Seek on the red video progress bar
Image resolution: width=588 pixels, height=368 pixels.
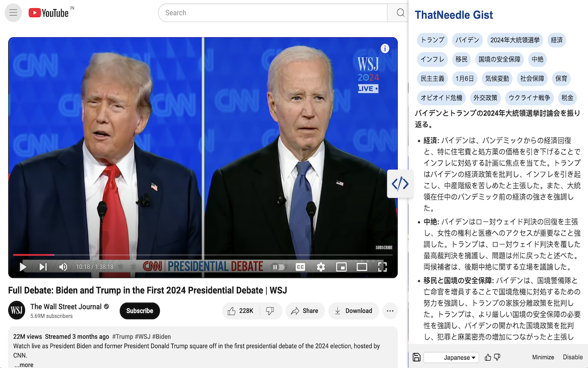pyautogui.click(x=203, y=254)
